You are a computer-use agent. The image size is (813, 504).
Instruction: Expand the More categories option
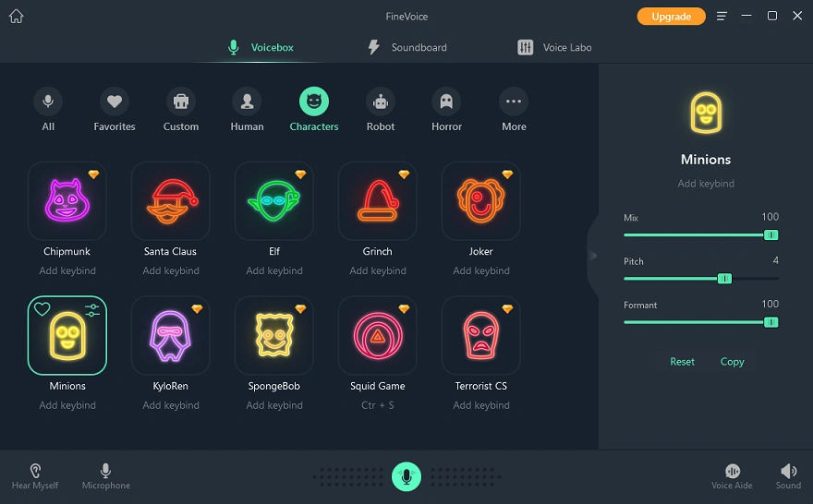pyautogui.click(x=514, y=109)
